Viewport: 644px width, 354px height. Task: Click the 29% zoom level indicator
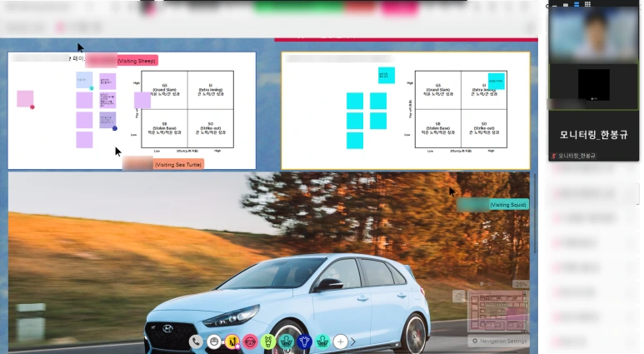[x=521, y=284]
